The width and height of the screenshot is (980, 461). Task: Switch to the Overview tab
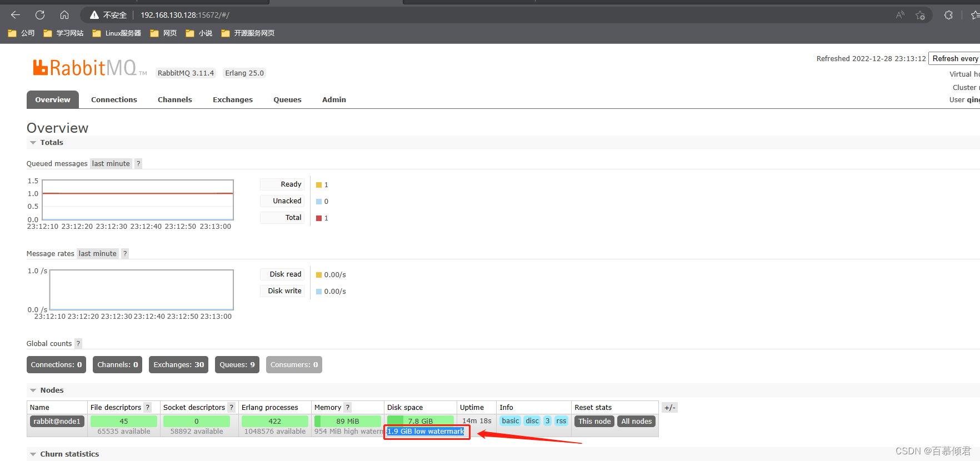pyautogui.click(x=53, y=99)
